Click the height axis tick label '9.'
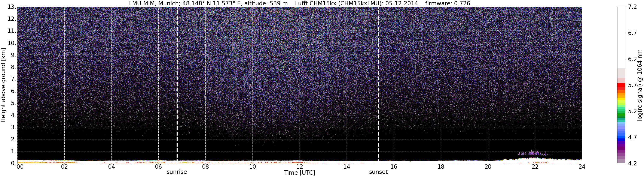Screen dimensions: 644x177 pos(13,55)
